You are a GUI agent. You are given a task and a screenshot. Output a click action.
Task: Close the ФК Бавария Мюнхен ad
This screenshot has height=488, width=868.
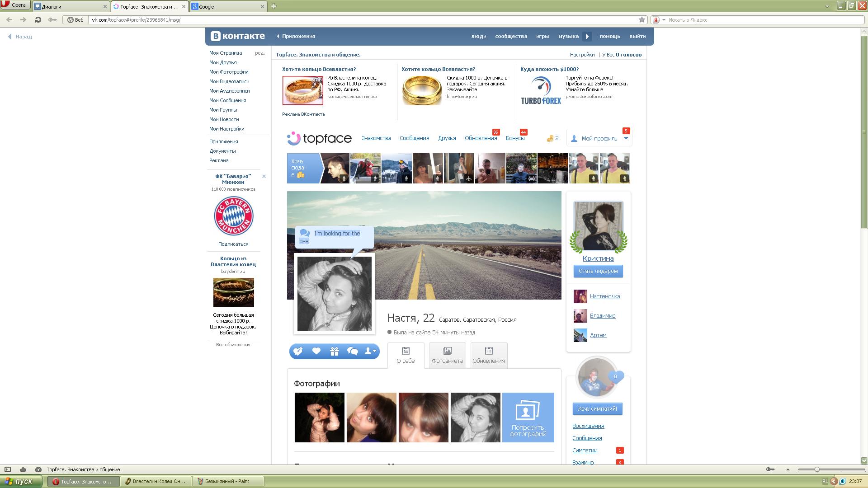[264, 176]
